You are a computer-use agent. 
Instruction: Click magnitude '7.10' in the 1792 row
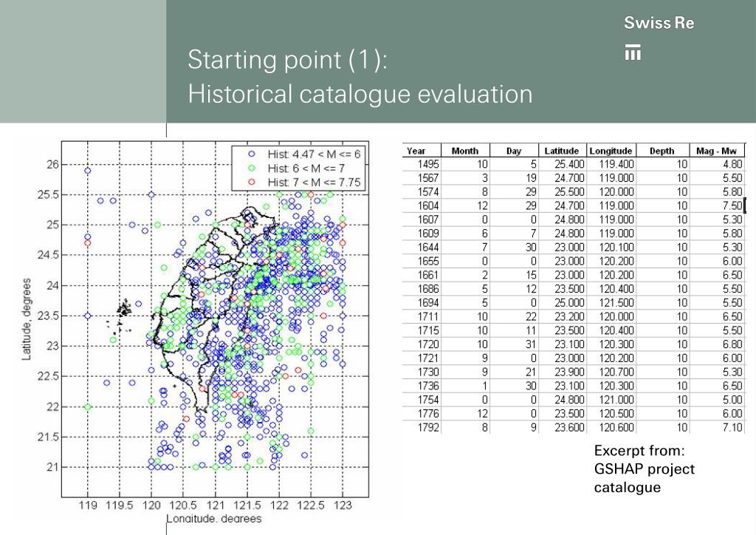click(x=732, y=427)
